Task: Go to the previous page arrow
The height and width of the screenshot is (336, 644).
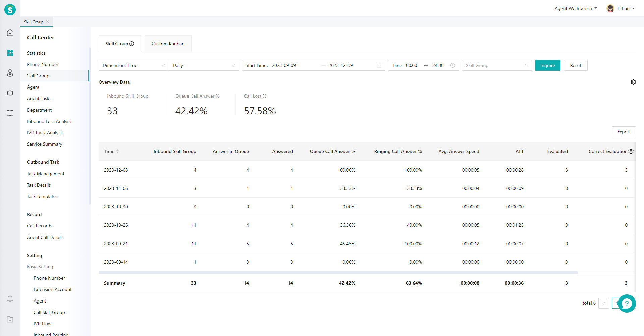Action: (604, 303)
